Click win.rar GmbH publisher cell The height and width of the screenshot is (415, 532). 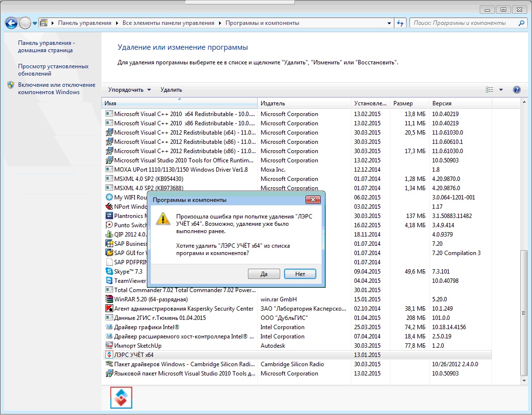pos(279,299)
